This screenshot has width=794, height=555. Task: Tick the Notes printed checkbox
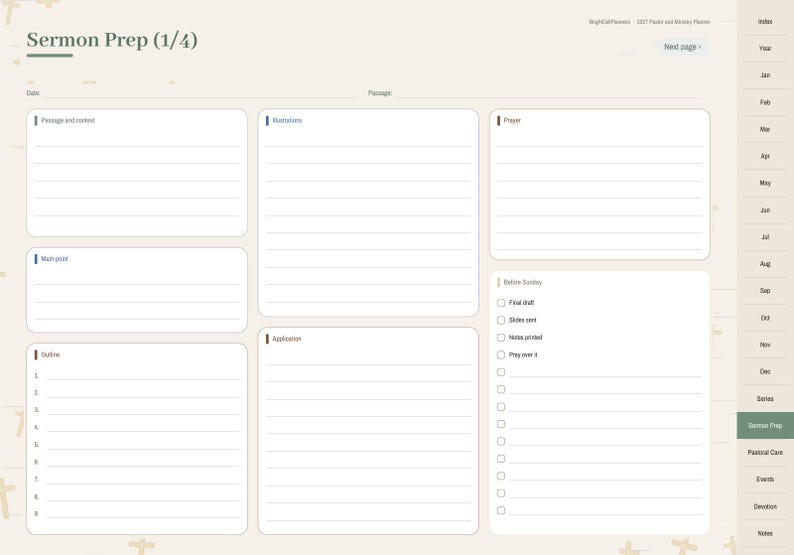click(501, 337)
